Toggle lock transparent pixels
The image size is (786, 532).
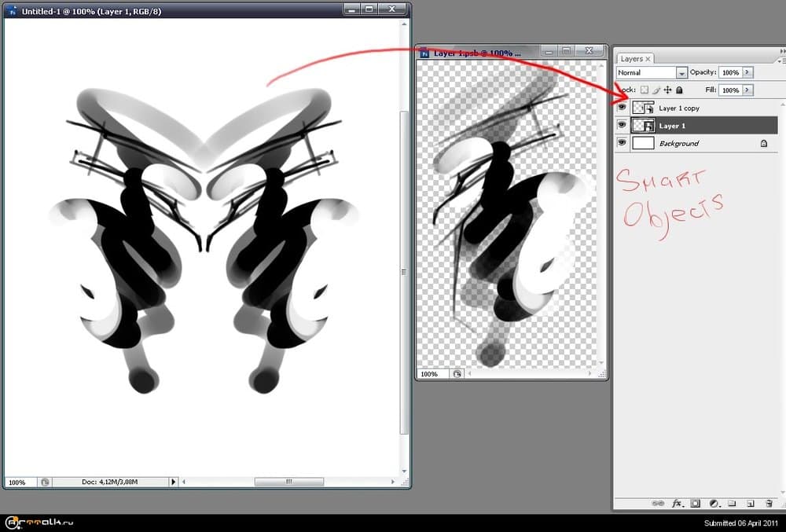click(x=645, y=90)
